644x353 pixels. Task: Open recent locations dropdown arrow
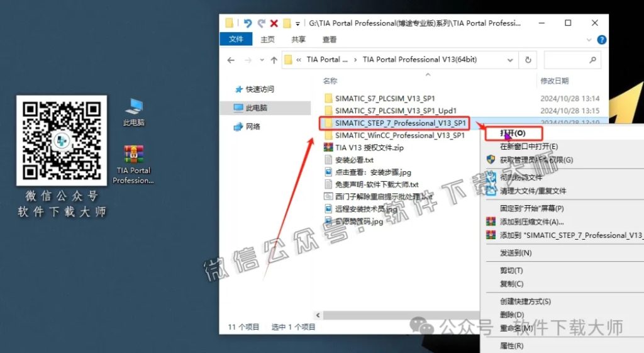pos(262,60)
